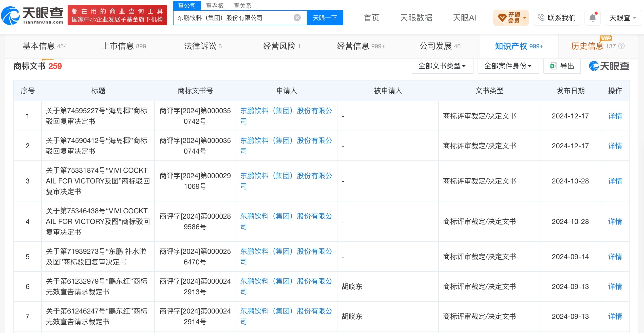
Task: Click title 关于第71939273号“东鹏 补水啦及图”
Action: (x=96, y=257)
